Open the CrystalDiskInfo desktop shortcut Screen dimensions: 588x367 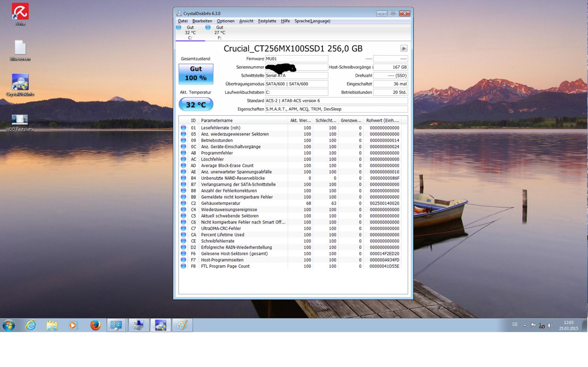click(x=20, y=85)
